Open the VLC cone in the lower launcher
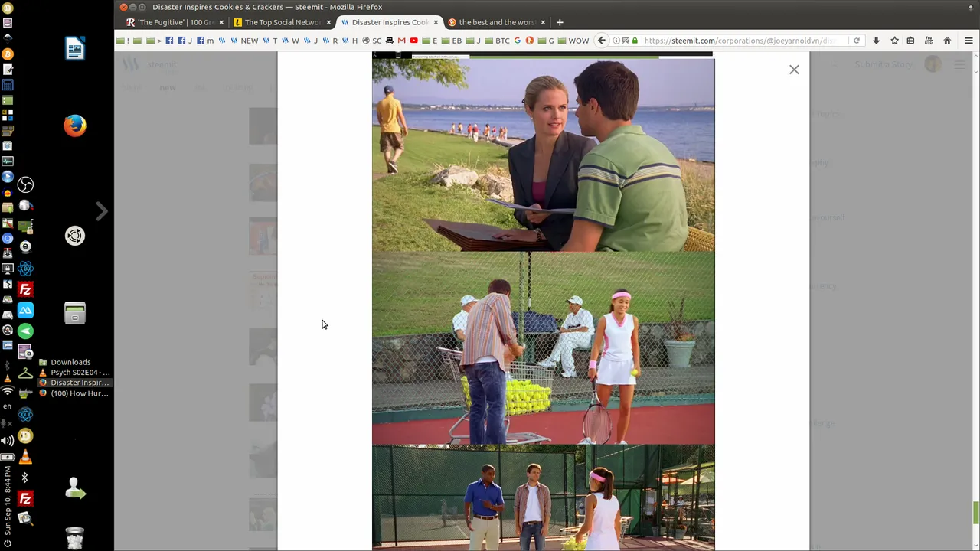 pos(25,458)
